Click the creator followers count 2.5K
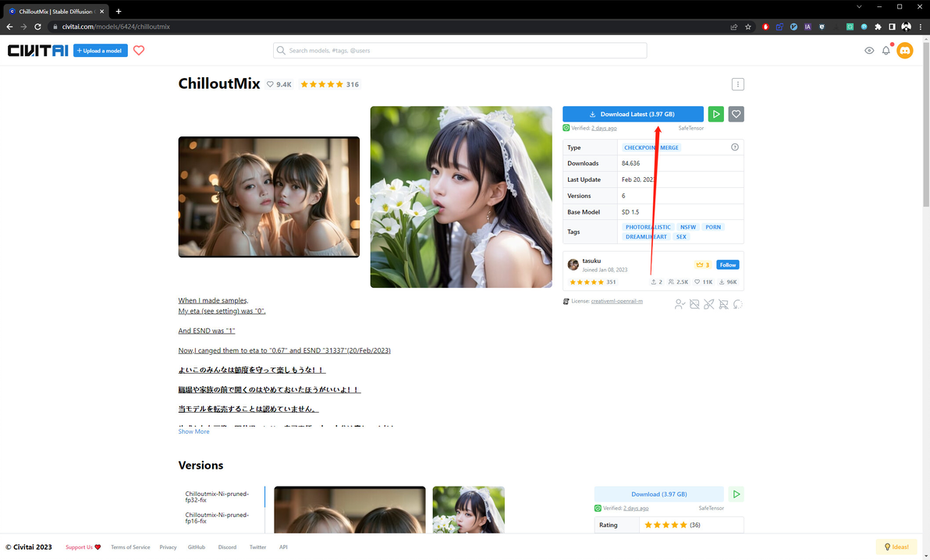The width and height of the screenshot is (930, 560). [678, 282]
